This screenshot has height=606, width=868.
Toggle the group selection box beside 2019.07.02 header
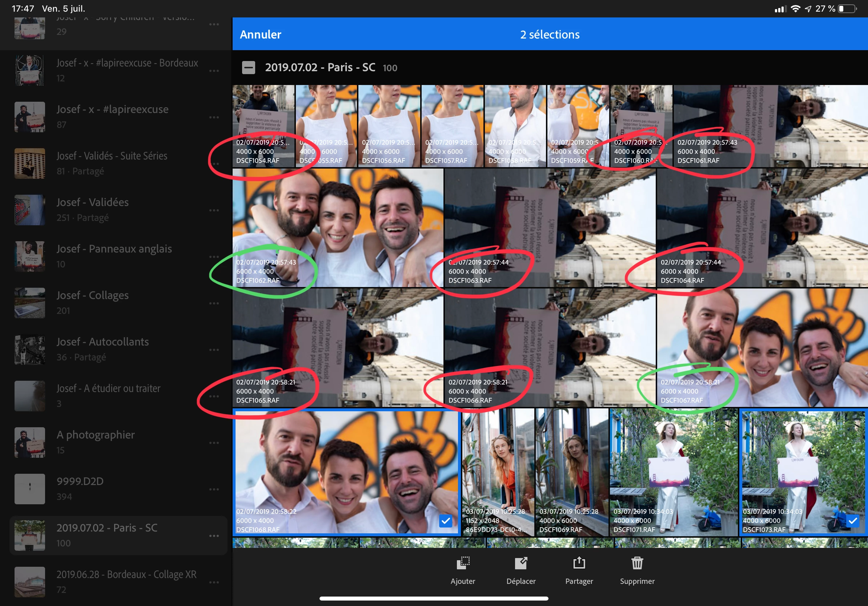[248, 68]
